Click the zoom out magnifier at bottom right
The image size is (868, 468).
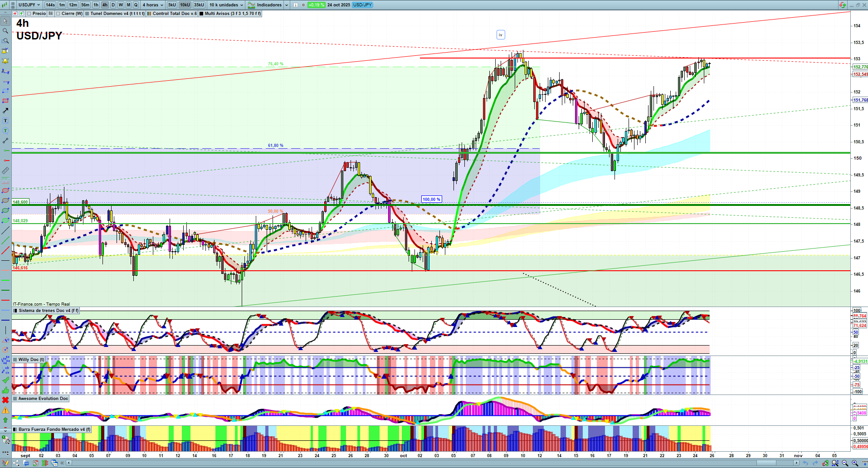tap(845, 463)
